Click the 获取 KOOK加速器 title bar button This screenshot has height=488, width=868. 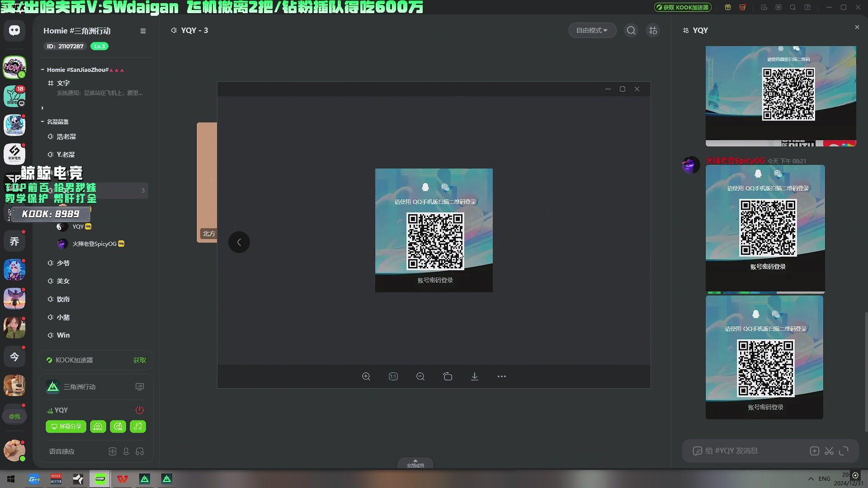683,7
